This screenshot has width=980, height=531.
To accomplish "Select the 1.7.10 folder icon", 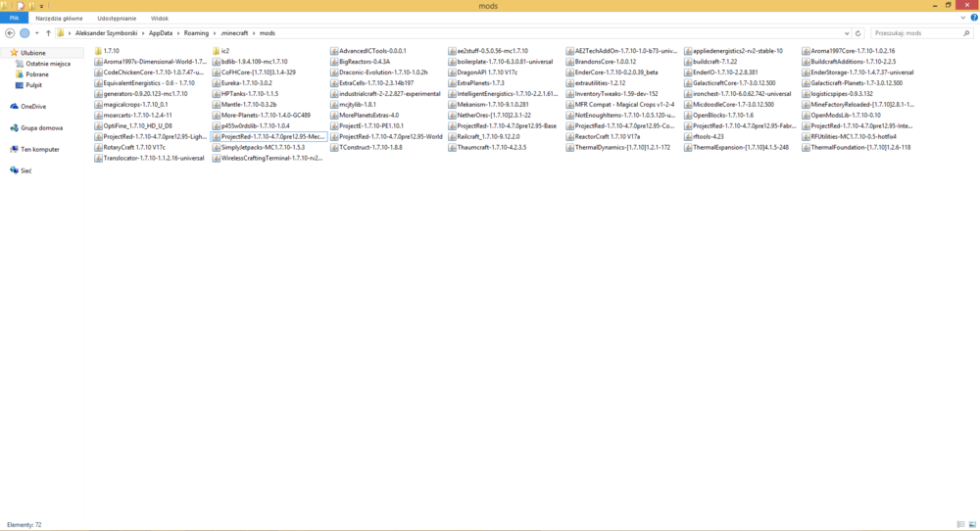I will click(98, 51).
